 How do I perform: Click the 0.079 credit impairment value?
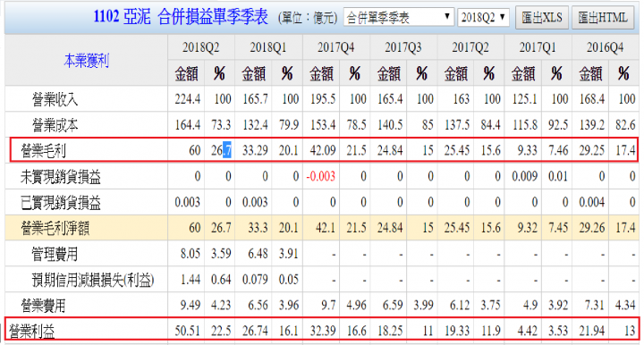(255, 280)
